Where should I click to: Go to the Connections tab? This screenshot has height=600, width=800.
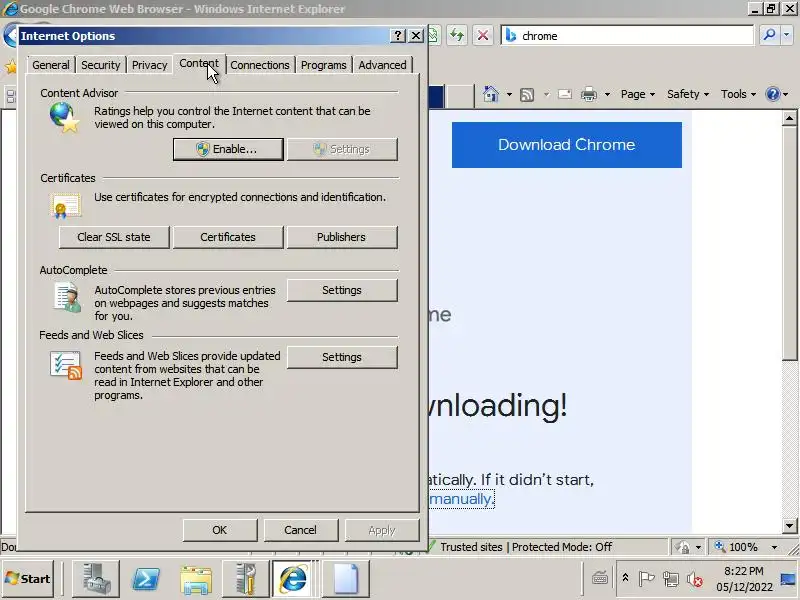[x=260, y=65]
